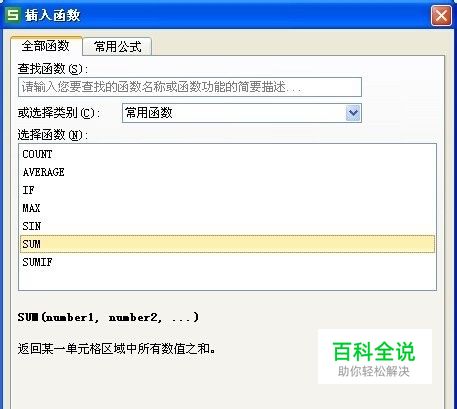Switch to the 全部函数 tab
457x409 pixels.
pyautogui.click(x=46, y=46)
